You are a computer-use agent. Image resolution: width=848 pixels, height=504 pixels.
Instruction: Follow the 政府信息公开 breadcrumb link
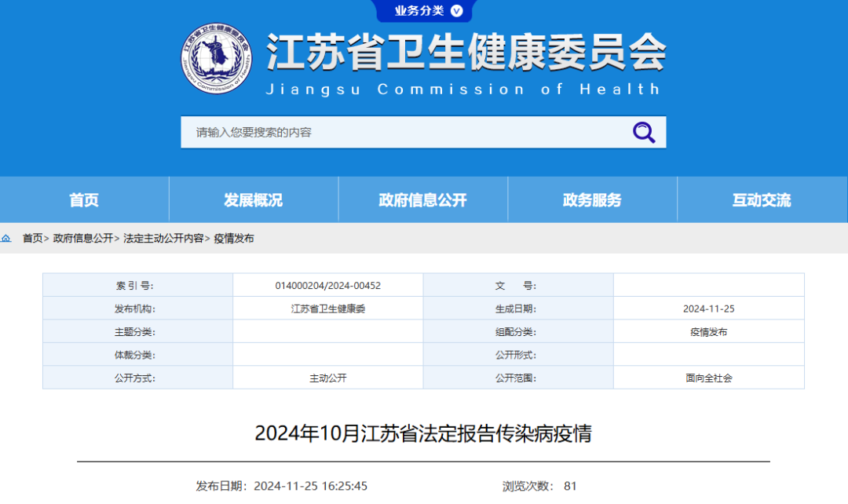tap(82, 238)
